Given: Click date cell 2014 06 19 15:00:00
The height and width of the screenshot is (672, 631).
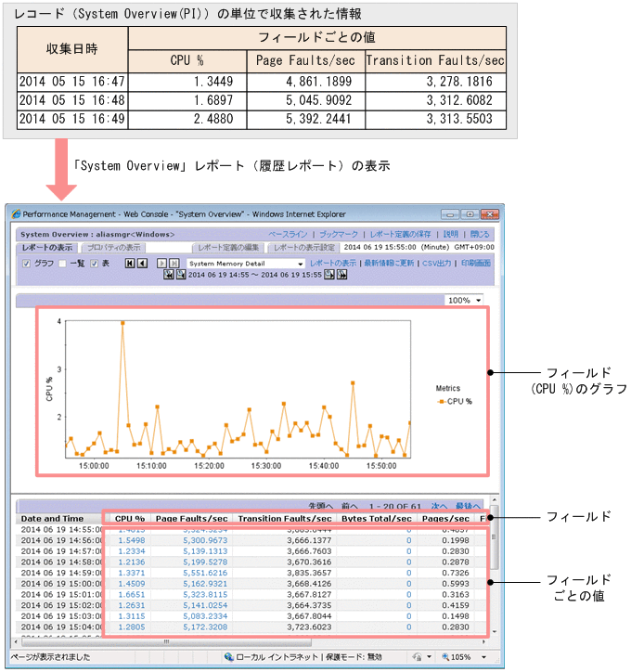Looking at the screenshot, I should tap(62, 584).
